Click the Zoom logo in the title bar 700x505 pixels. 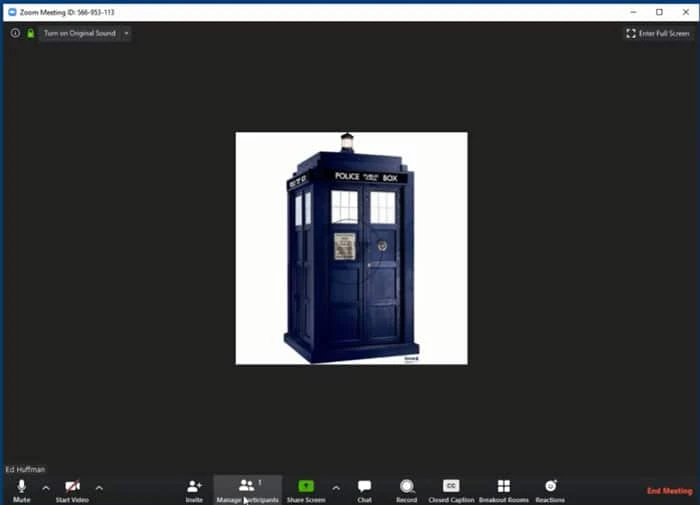click(12, 12)
